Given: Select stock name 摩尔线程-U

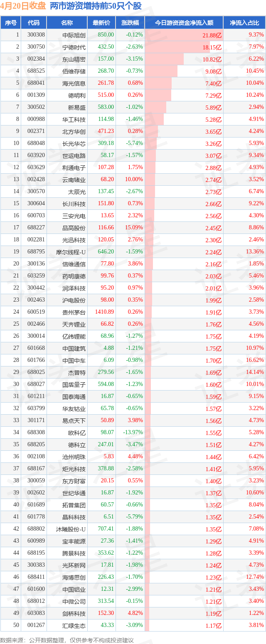Looking at the screenshot, I should [71, 252].
